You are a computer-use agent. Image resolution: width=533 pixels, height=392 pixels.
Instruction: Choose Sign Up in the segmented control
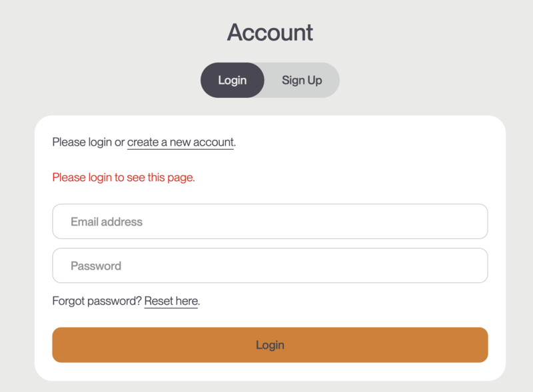tap(302, 81)
